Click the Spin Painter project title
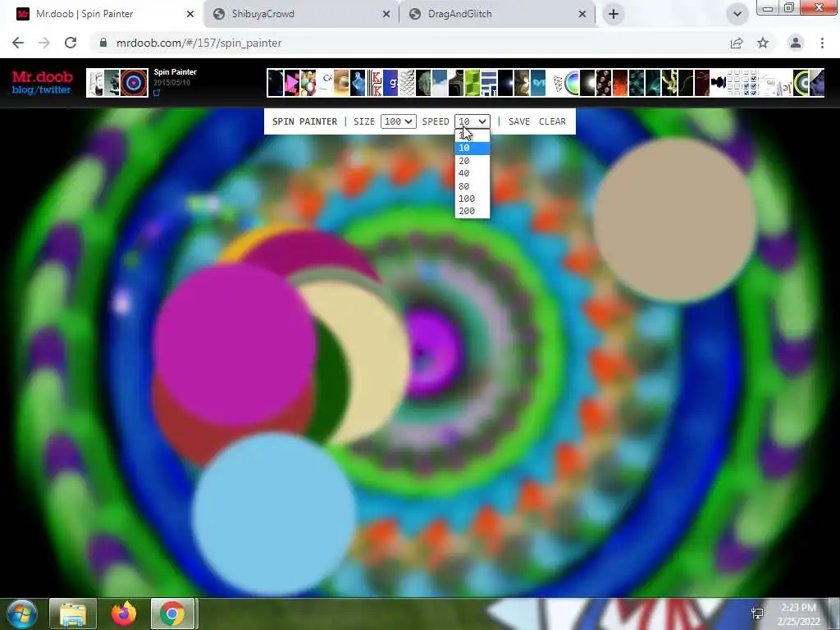840x630 pixels. (x=176, y=72)
